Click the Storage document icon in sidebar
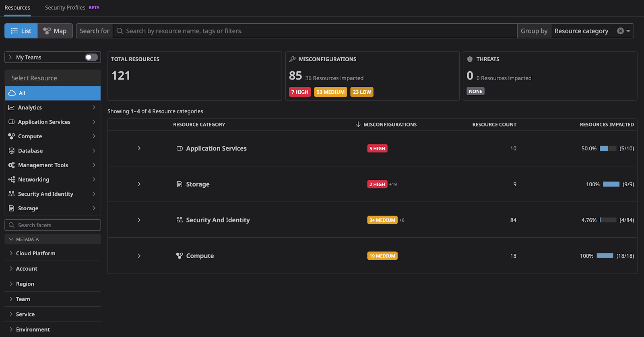The width and height of the screenshot is (644, 337). (x=11, y=208)
